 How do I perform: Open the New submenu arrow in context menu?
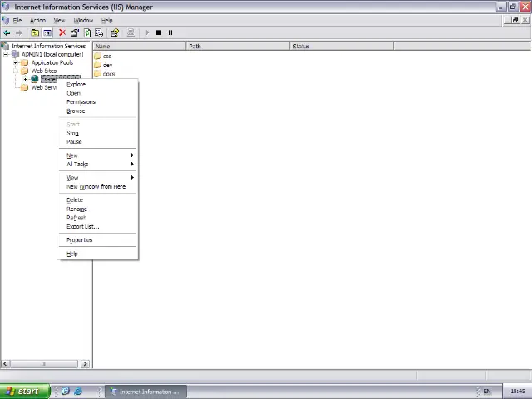[x=132, y=155]
